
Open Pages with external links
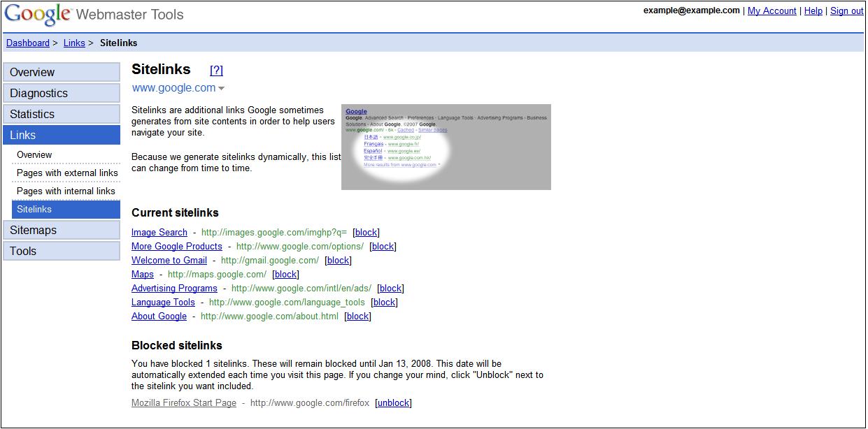pos(66,173)
